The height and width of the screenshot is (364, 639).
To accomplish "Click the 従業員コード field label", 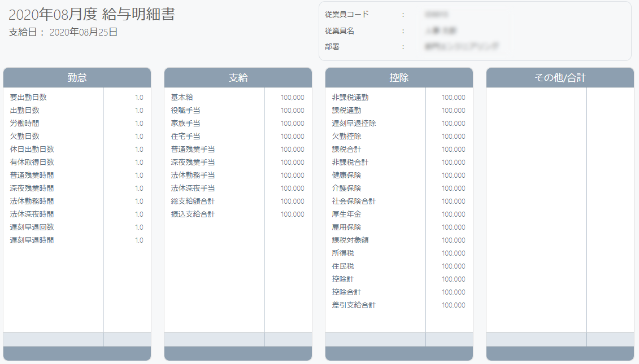I will pos(347,14).
